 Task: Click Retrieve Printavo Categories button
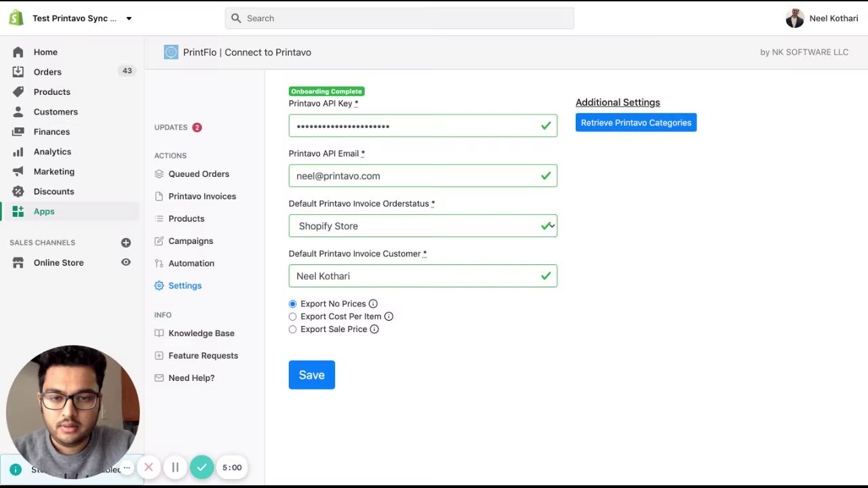636,123
